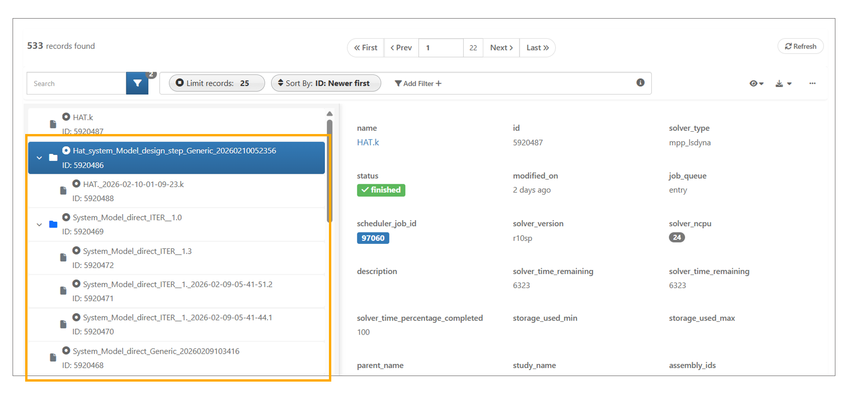Go to the Next page
Image resolution: width=868 pixels, height=410 pixels.
[501, 47]
